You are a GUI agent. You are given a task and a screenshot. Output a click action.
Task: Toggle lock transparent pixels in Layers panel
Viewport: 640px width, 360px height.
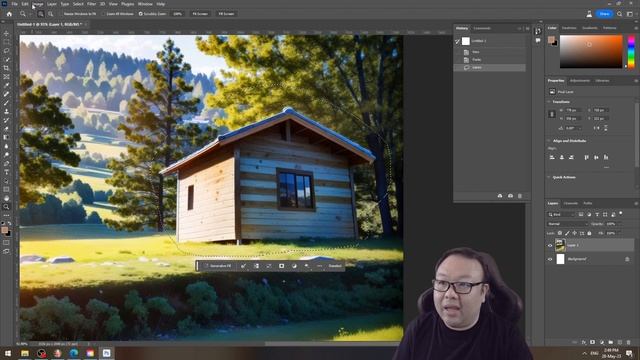click(560, 233)
